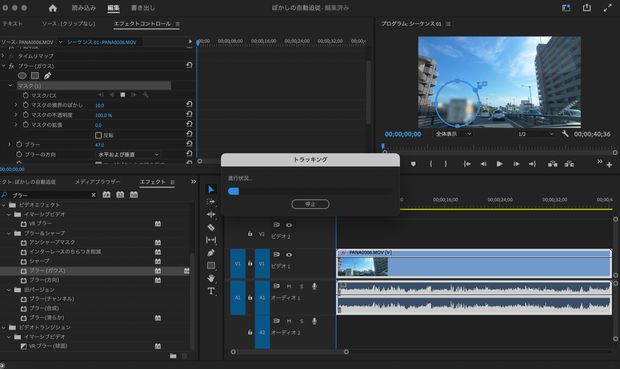
Task: Toggle lock on the V2 track
Action: pos(250,234)
